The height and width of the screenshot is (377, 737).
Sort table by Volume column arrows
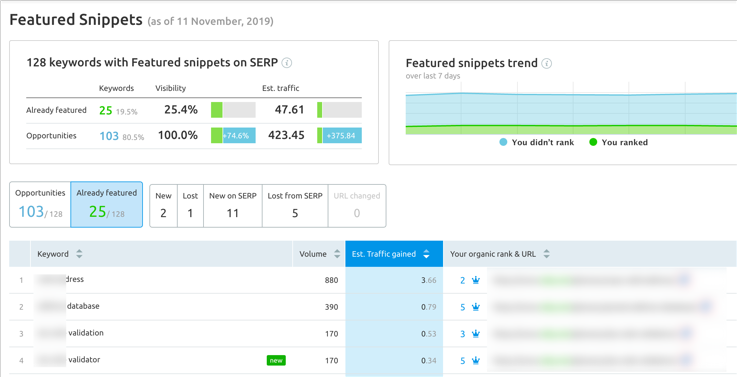(x=337, y=254)
